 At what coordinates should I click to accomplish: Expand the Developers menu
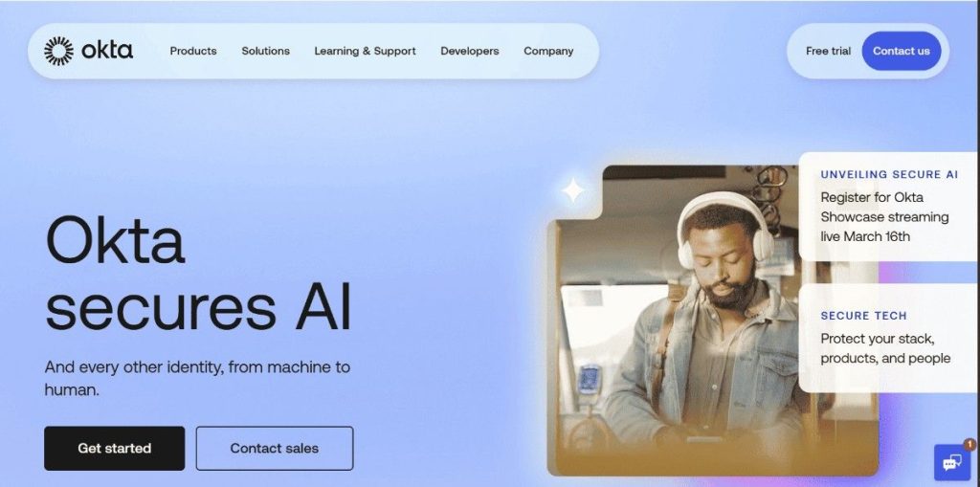tap(469, 52)
